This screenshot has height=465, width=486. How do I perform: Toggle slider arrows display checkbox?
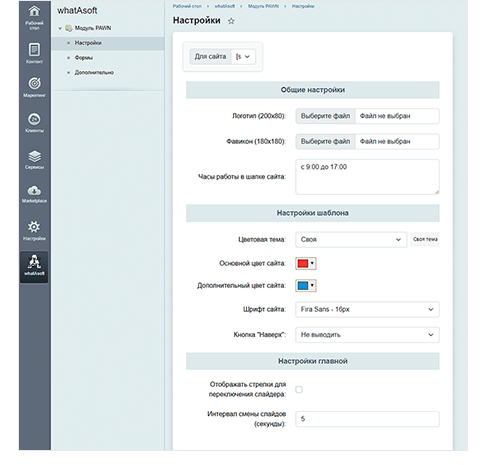[x=299, y=389]
